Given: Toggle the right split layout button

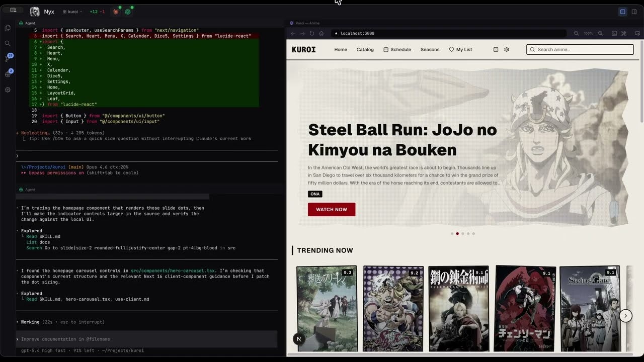Looking at the screenshot, I should coord(634,12).
